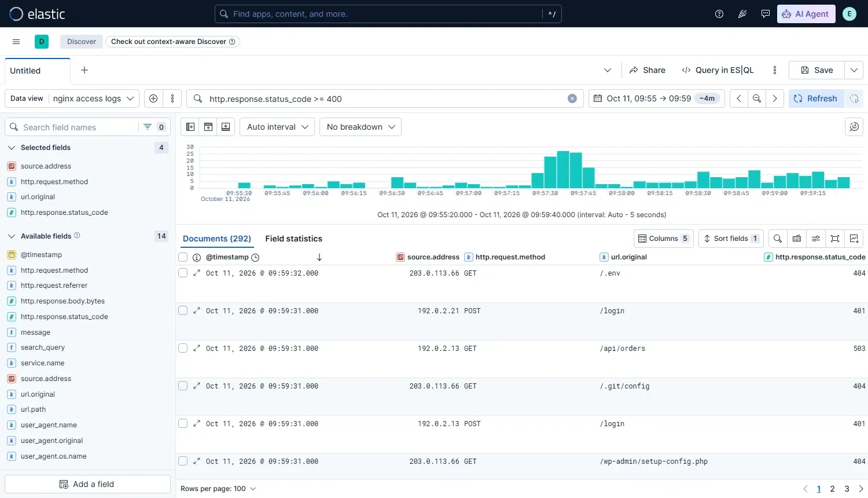Open the Auto interval dropdown

278,127
